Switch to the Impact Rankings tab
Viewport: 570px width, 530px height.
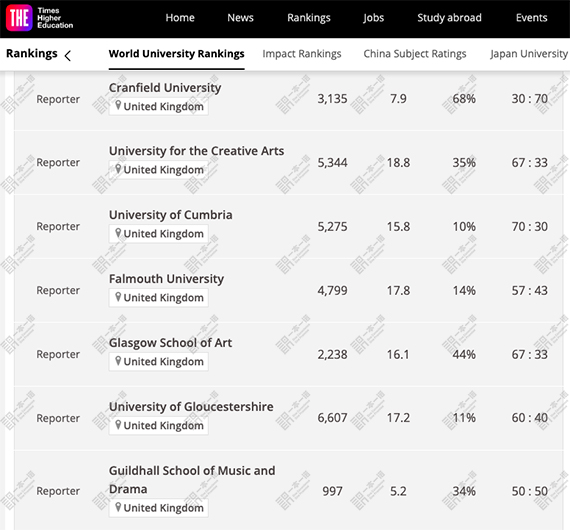pyautogui.click(x=302, y=54)
